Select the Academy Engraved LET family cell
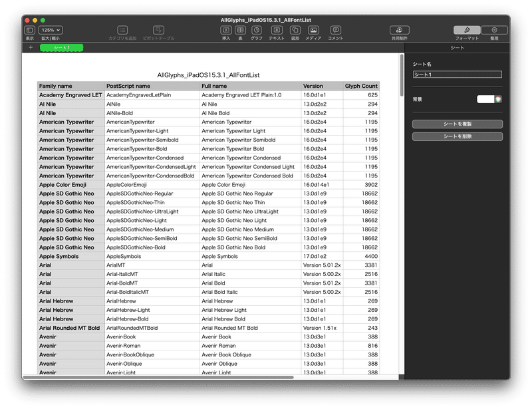 pos(70,95)
